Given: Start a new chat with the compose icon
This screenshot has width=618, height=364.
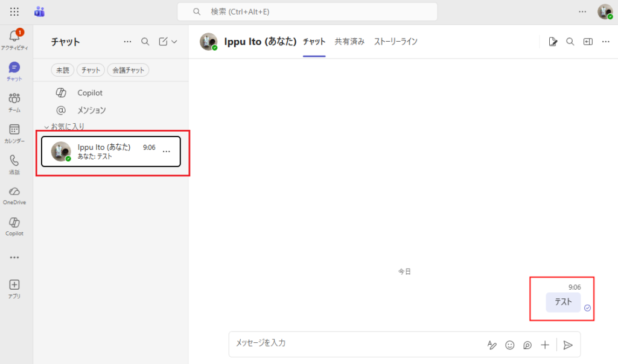Looking at the screenshot, I should 162,42.
